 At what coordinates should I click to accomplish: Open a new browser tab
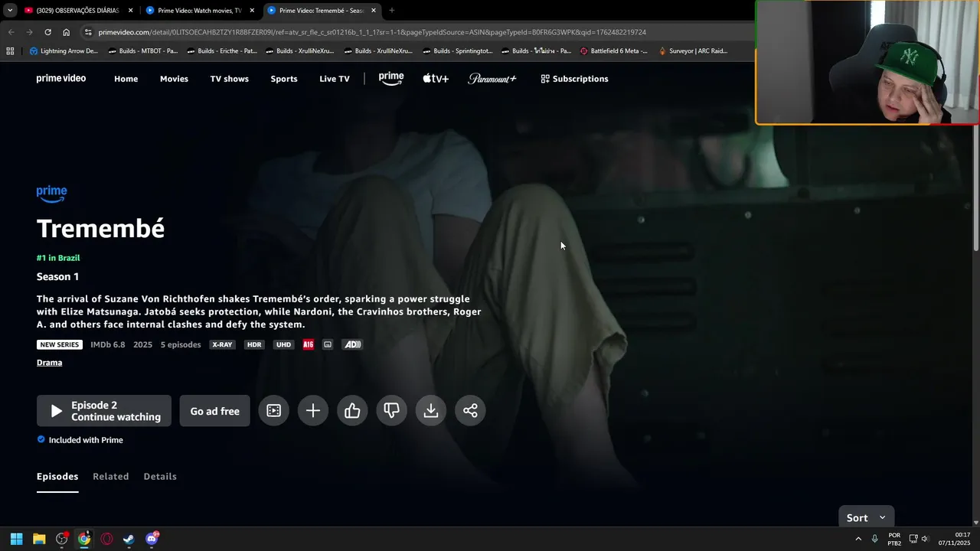(392, 11)
